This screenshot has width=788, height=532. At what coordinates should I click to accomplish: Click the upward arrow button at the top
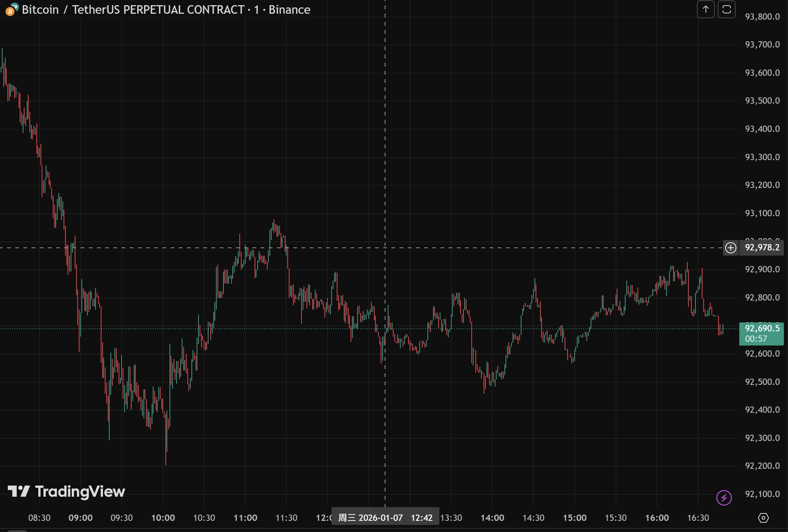(x=705, y=10)
